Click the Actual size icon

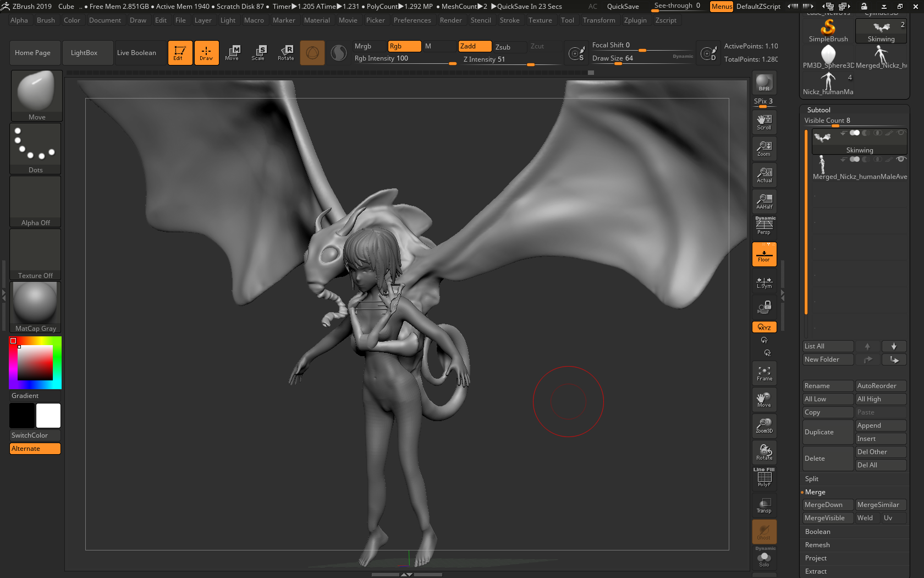pos(764,175)
